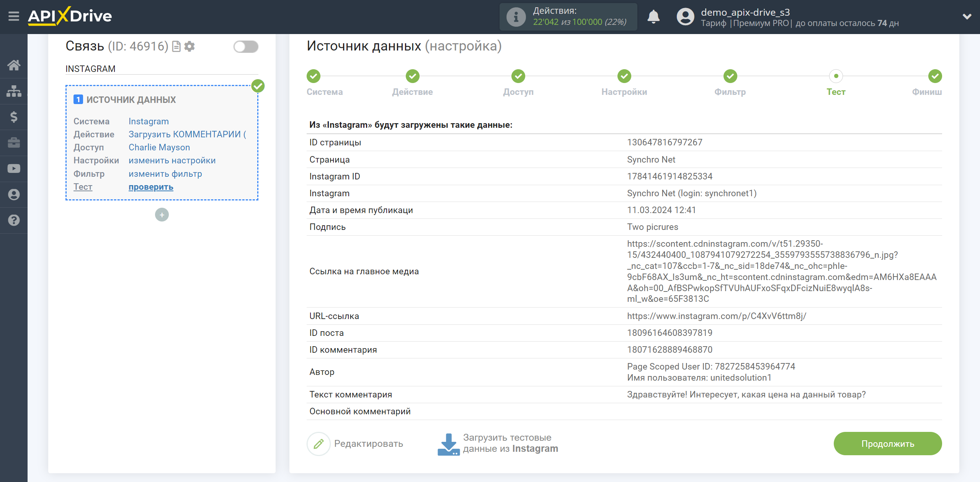This screenshot has width=980, height=482.
Task: Open the profile sidebar icon
Action: click(x=14, y=194)
